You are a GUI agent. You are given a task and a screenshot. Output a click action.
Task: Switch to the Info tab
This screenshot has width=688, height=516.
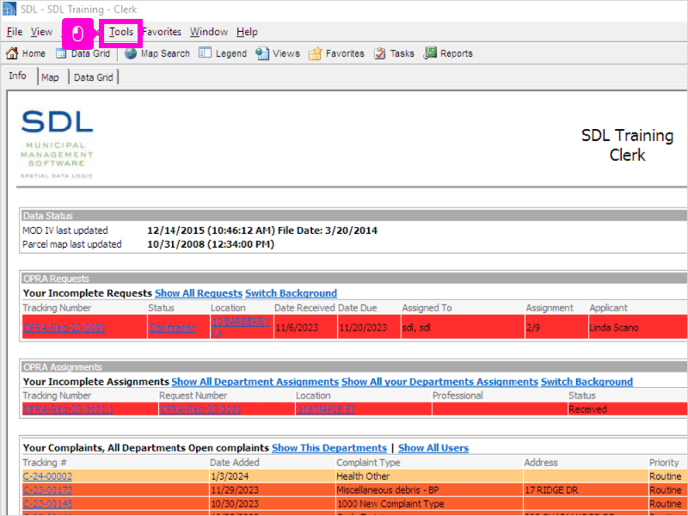[x=18, y=76]
